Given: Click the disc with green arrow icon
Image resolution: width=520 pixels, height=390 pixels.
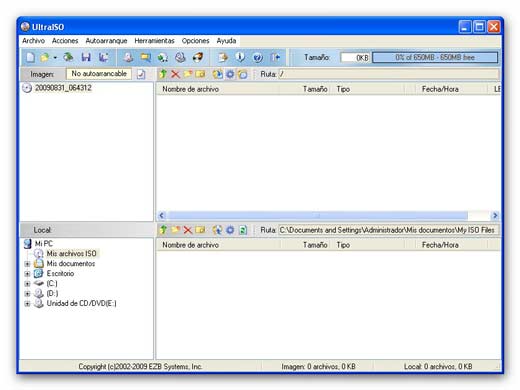Looking at the screenshot, I should pos(163,57).
